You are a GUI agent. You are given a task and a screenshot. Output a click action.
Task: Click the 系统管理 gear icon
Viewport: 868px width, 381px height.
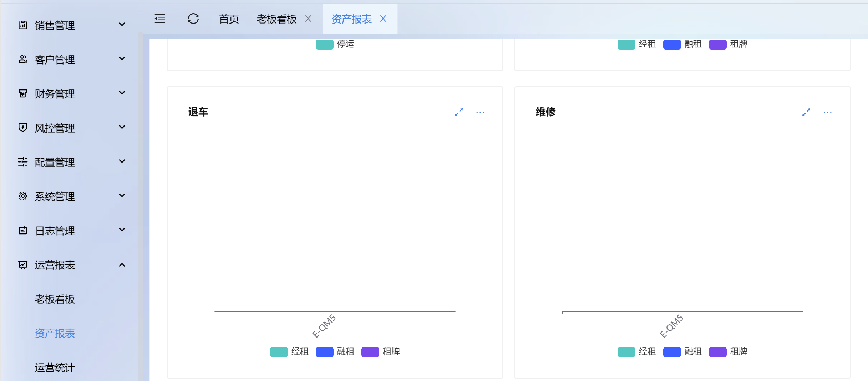tap(23, 196)
